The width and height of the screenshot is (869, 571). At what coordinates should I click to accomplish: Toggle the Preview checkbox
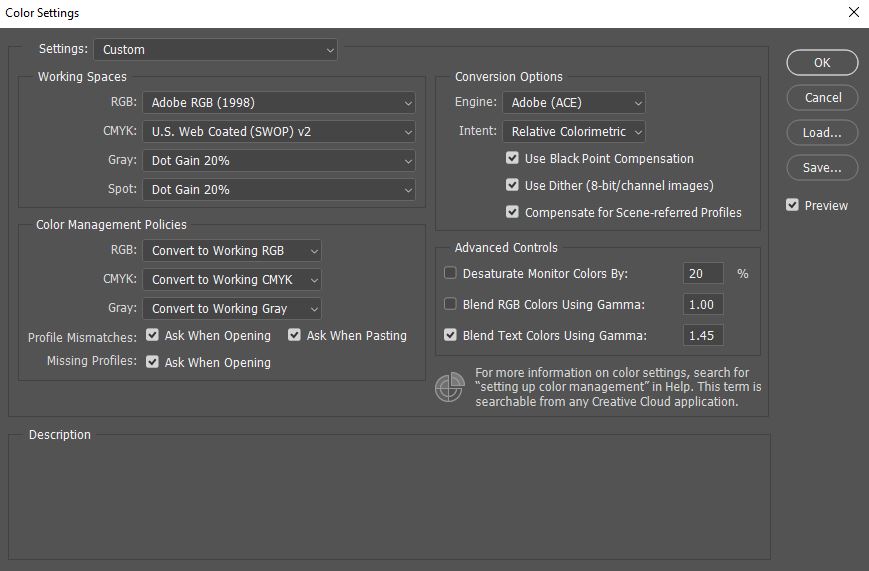(x=793, y=205)
